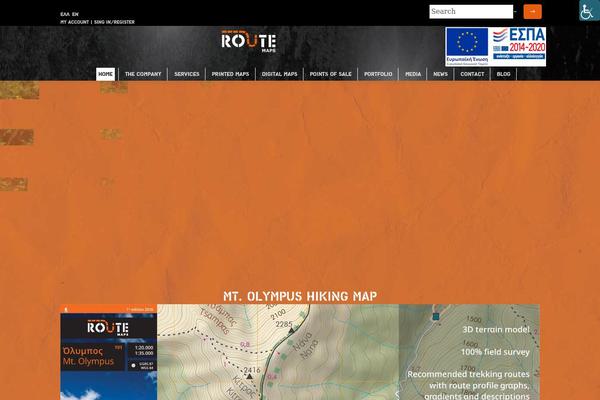This screenshot has height=400, width=600.
Task: Navigate to the Contact page
Action: click(x=472, y=74)
